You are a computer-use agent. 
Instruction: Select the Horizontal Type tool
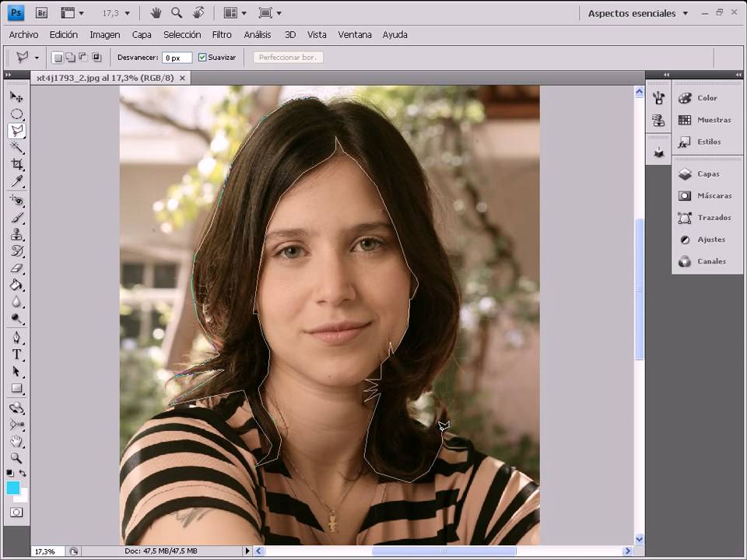pos(16,354)
